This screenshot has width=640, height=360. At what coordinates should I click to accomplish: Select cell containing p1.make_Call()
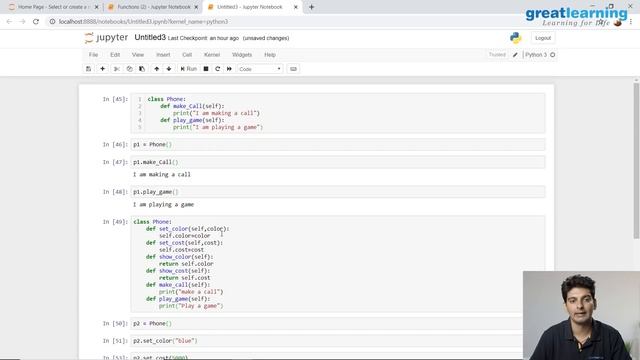coord(338,162)
